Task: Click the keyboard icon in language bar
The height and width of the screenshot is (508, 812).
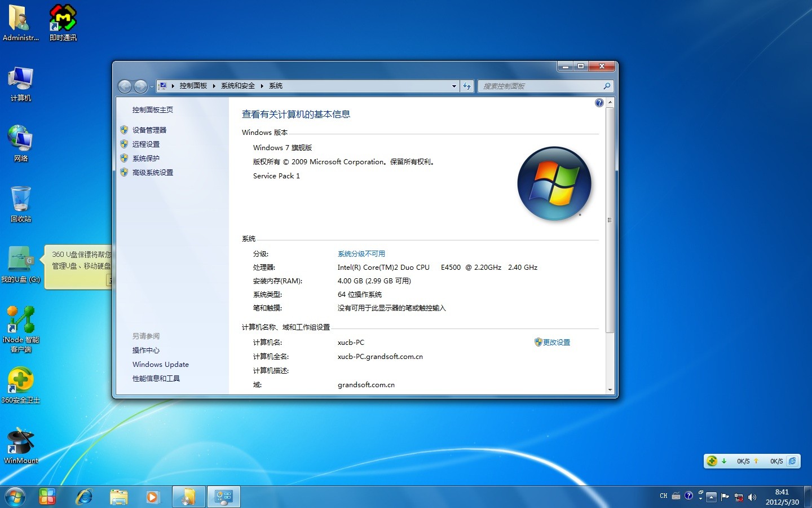Action: 676,496
